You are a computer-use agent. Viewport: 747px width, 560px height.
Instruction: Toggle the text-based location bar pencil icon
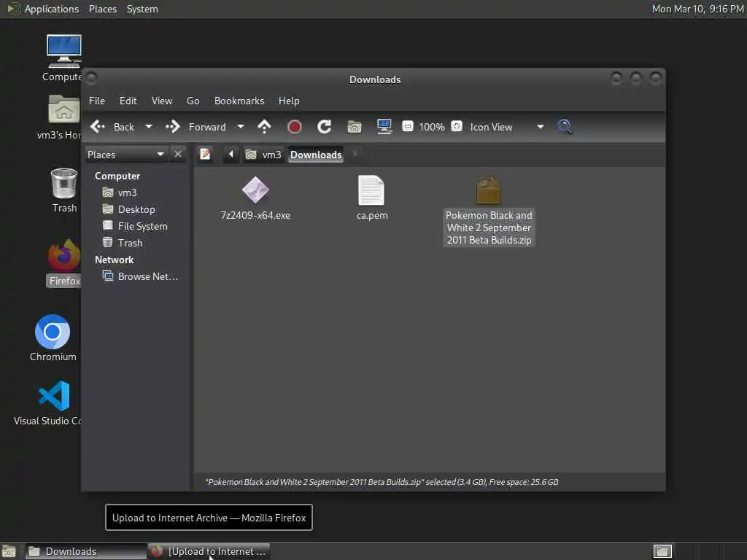205,155
